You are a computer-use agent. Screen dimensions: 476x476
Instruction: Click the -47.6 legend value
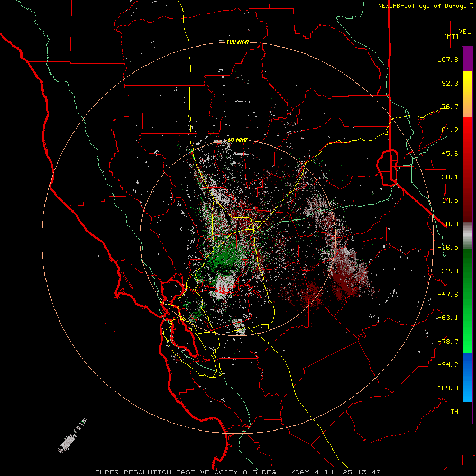(448, 295)
